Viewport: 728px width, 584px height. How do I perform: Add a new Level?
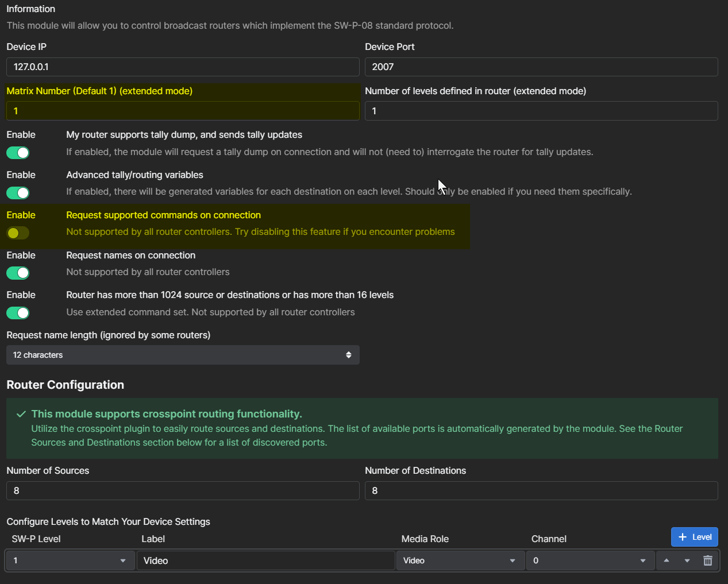pos(694,537)
